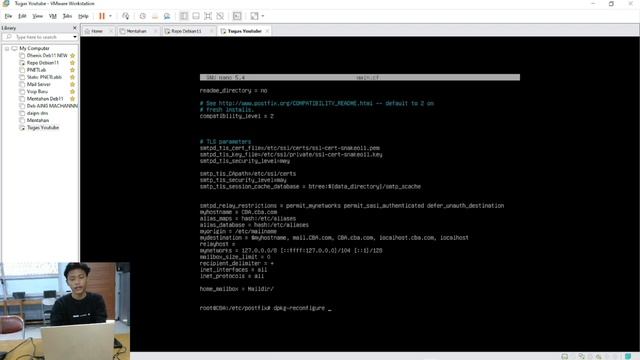The width and height of the screenshot is (640, 360).
Task: Click the network adapter status icon
Action: pos(582,356)
